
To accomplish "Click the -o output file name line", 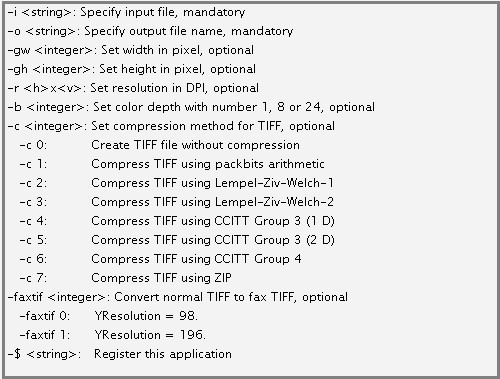I will [x=150, y=31].
